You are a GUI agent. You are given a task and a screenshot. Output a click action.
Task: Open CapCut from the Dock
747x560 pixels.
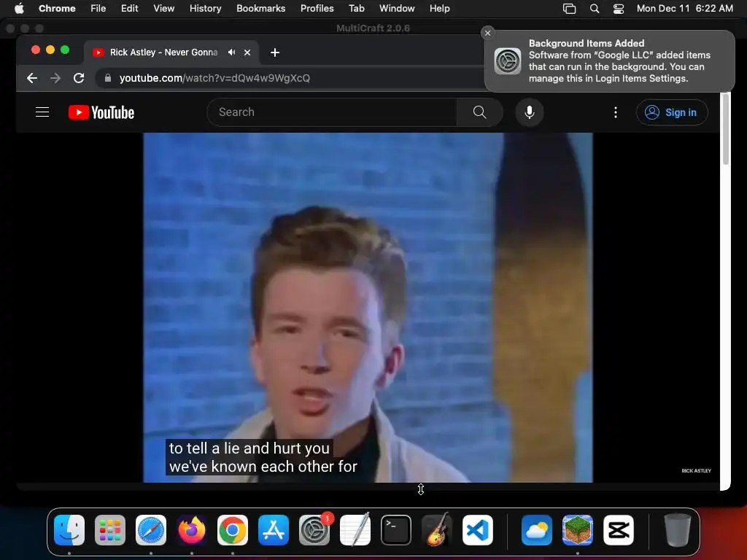[x=619, y=530]
